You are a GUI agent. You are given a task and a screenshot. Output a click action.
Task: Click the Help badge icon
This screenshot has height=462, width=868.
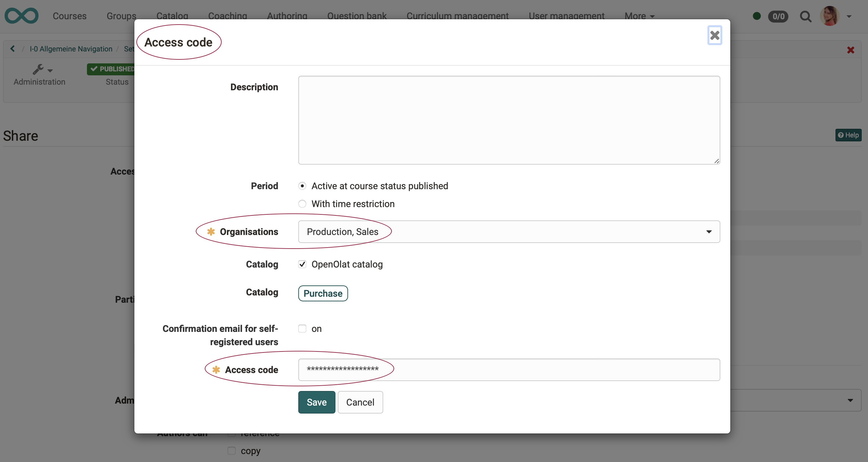coord(848,135)
